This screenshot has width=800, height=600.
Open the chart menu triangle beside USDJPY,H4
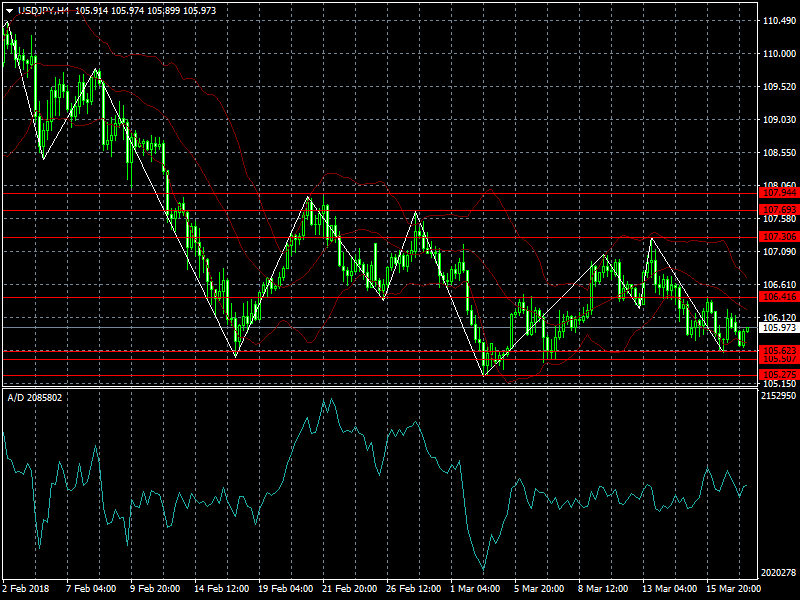(9, 11)
